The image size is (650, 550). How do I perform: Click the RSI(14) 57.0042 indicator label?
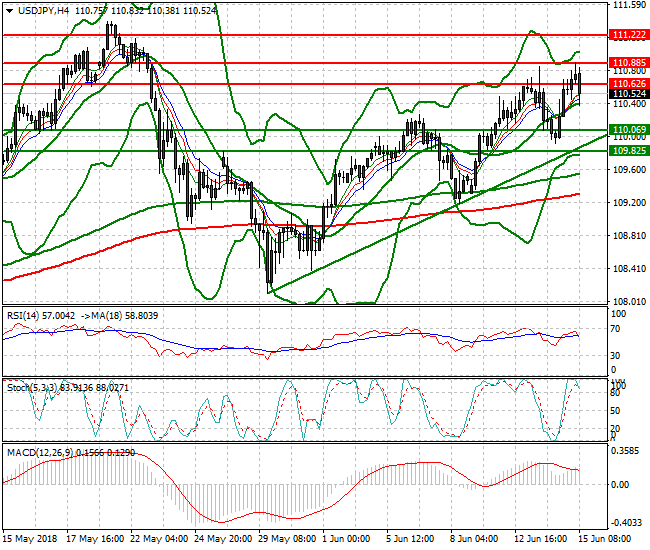(41, 316)
